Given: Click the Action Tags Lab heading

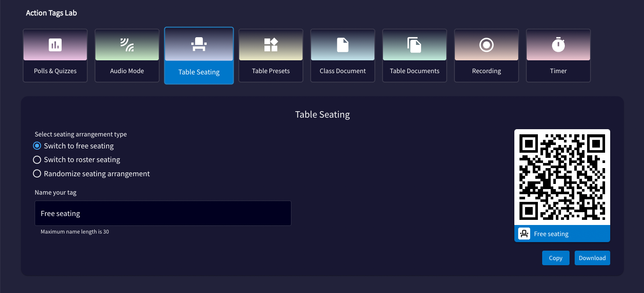Looking at the screenshot, I should [x=51, y=13].
